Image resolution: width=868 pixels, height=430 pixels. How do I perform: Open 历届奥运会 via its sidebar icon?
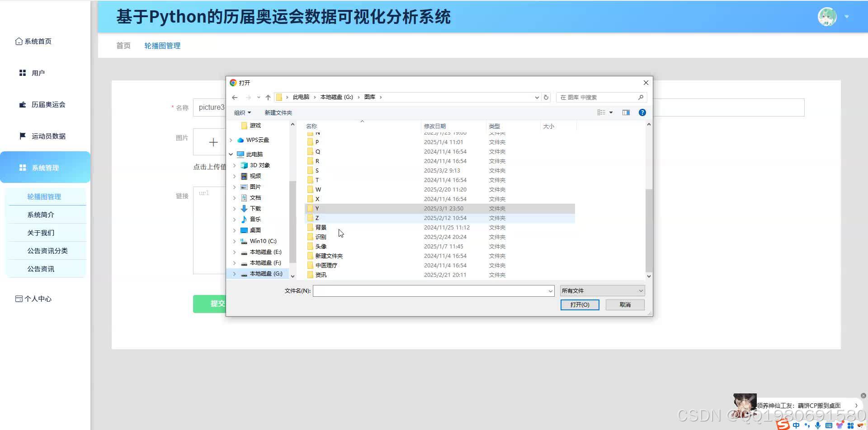(22, 104)
